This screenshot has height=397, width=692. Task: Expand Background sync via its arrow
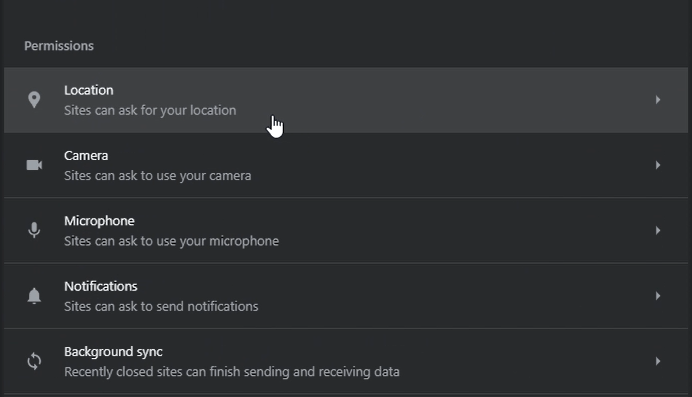tap(658, 361)
